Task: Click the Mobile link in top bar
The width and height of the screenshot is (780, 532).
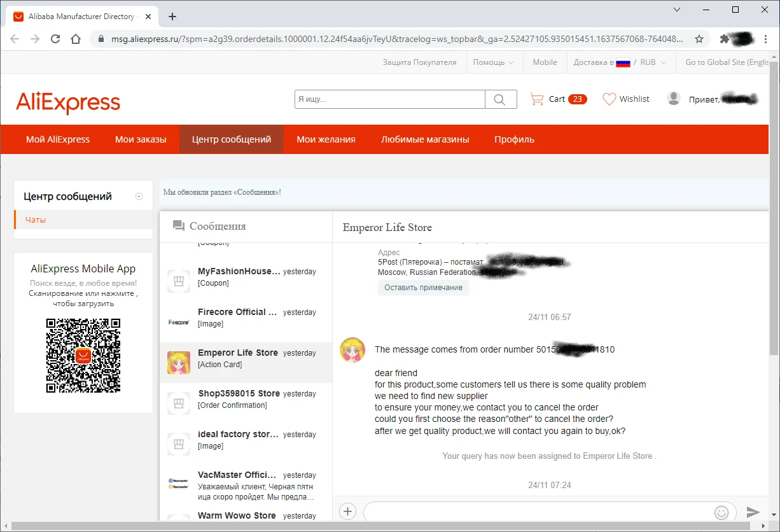Action: (545, 62)
